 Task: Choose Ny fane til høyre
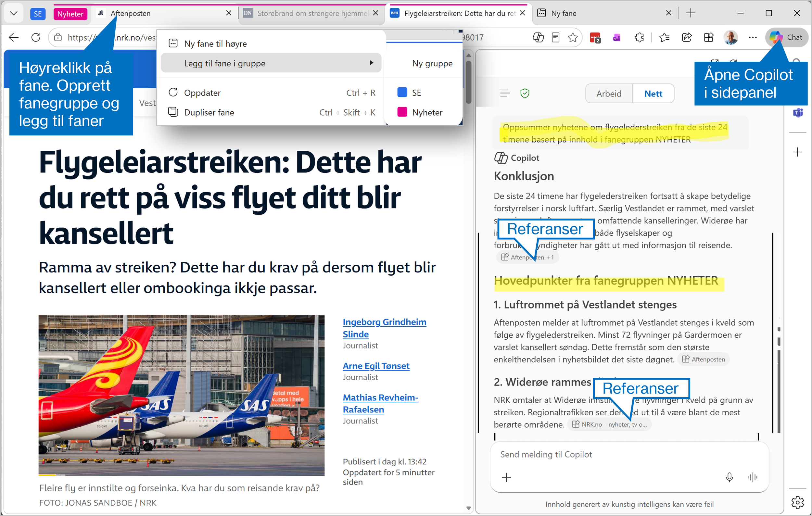272,44
